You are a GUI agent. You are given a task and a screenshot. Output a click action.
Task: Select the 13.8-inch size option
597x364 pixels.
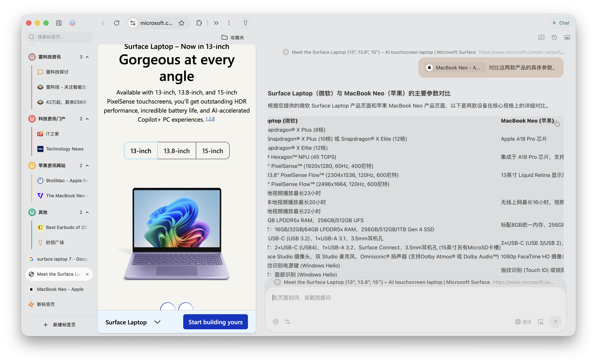[177, 151]
